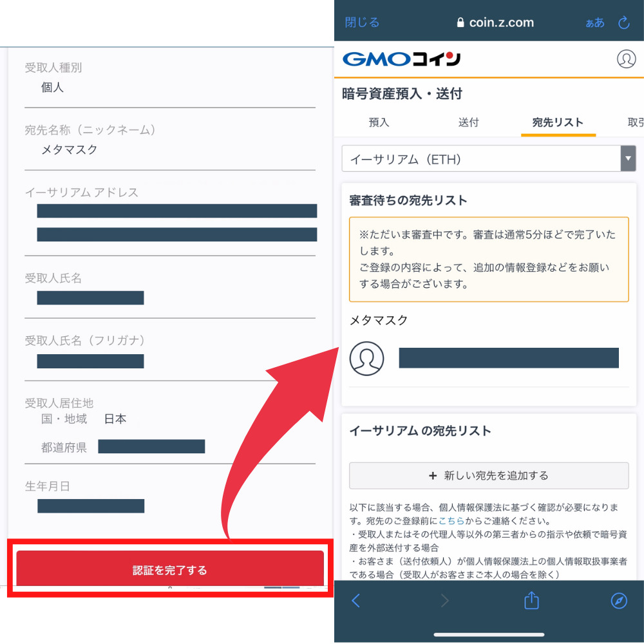The image size is (644, 644).
Task: Click the 認証を完了する button
Action: click(170, 569)
